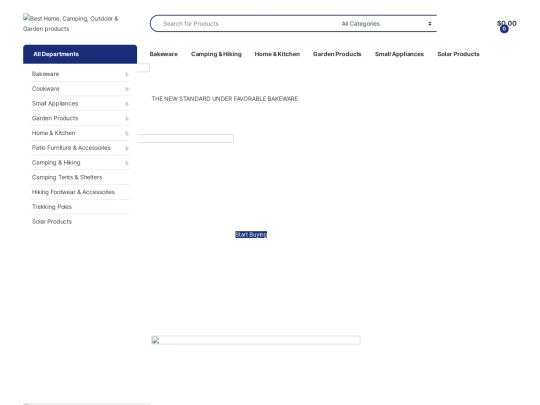
Task: Open the All Categories dropdown
Action: click(386, 23)
